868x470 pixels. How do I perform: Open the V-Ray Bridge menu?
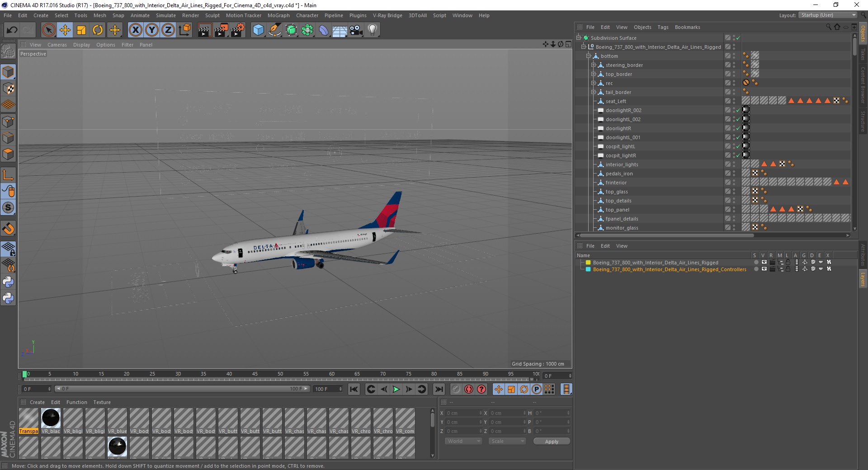coord(387,15)
